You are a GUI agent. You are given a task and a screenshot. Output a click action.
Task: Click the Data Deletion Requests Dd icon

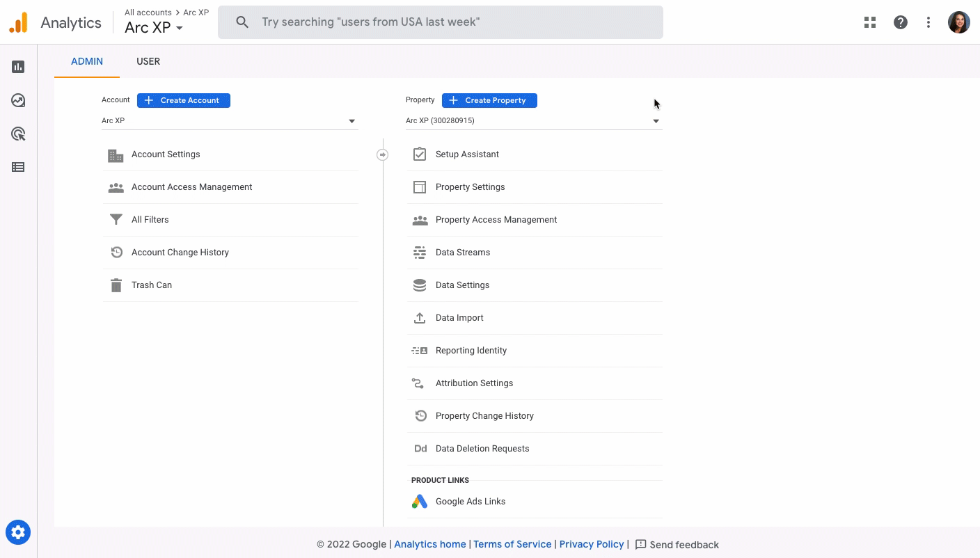click(420, 449)
